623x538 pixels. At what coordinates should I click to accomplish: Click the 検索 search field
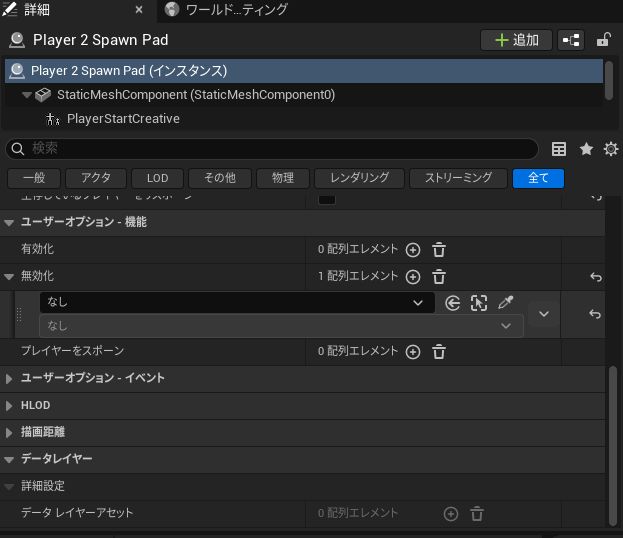pyautogui.click(x=272, y=149)
